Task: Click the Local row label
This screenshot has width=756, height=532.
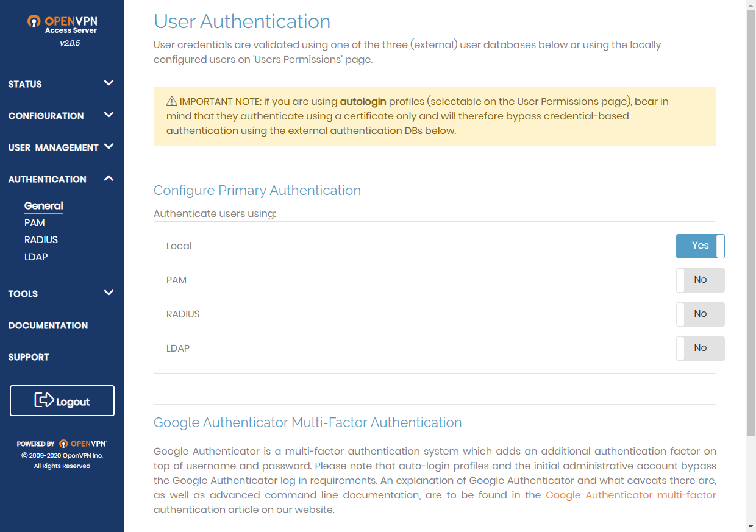Action: 179,246
